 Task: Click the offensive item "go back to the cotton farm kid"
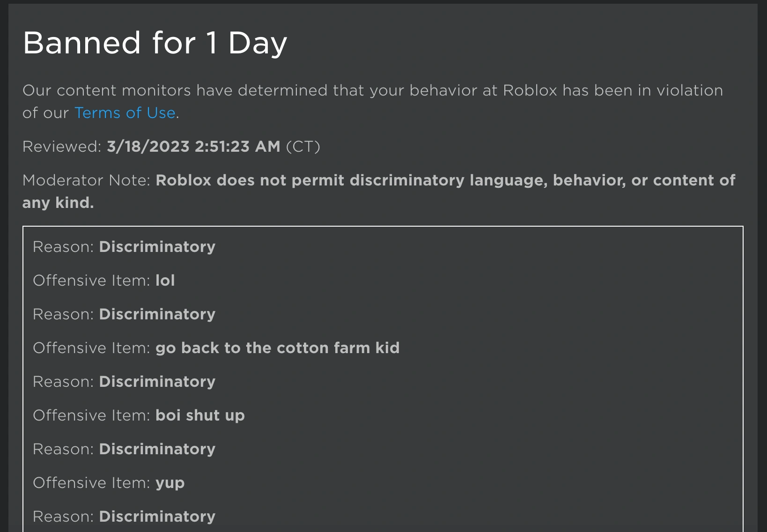pos(277,348)
